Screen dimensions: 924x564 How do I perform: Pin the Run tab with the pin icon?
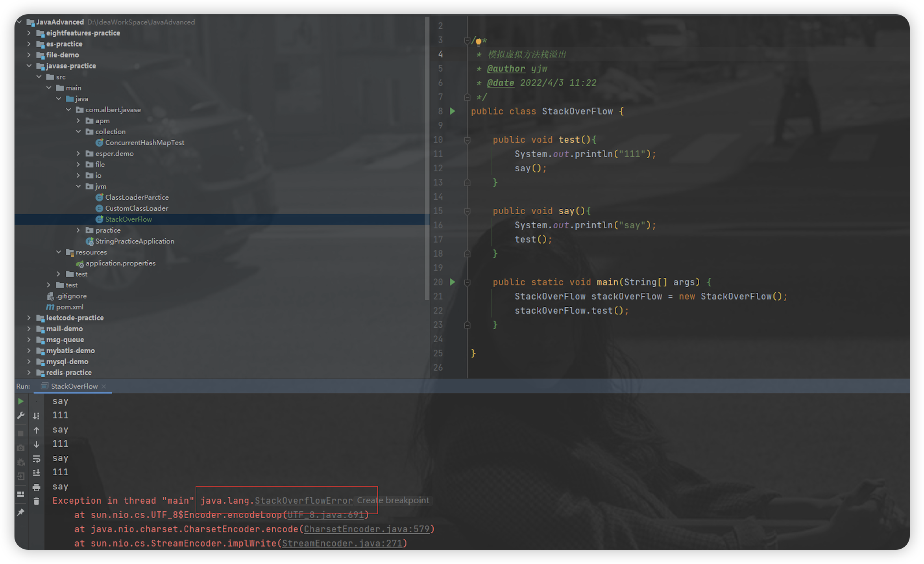click(x=21, y=512)
